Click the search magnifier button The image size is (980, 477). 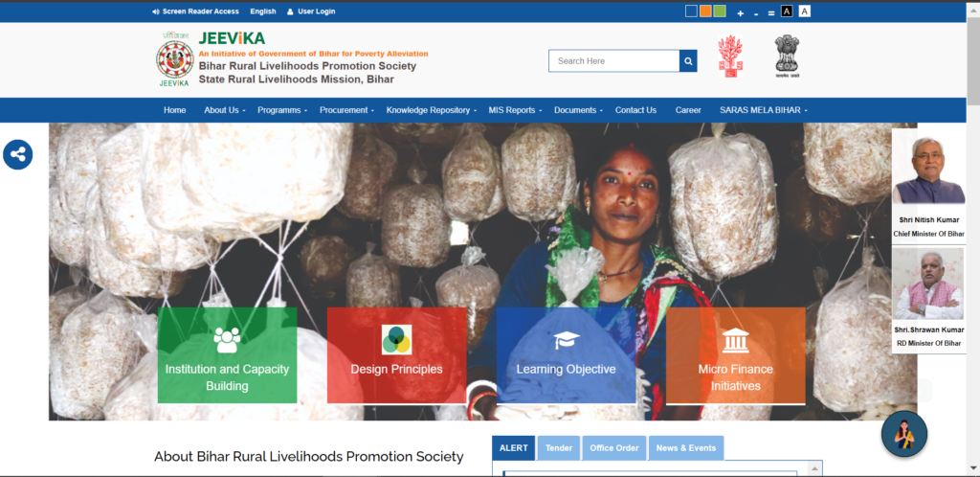click(x=688, y=61)
